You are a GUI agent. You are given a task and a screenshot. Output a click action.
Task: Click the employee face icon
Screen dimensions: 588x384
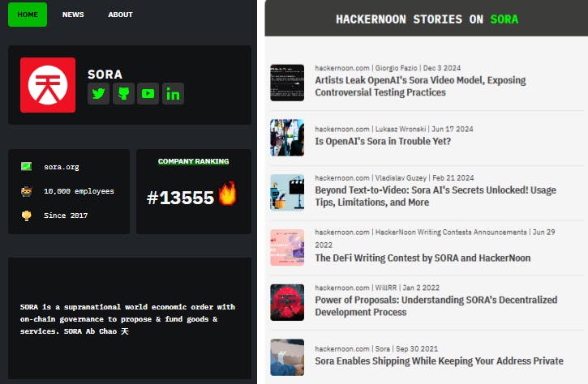coord(27,191)
